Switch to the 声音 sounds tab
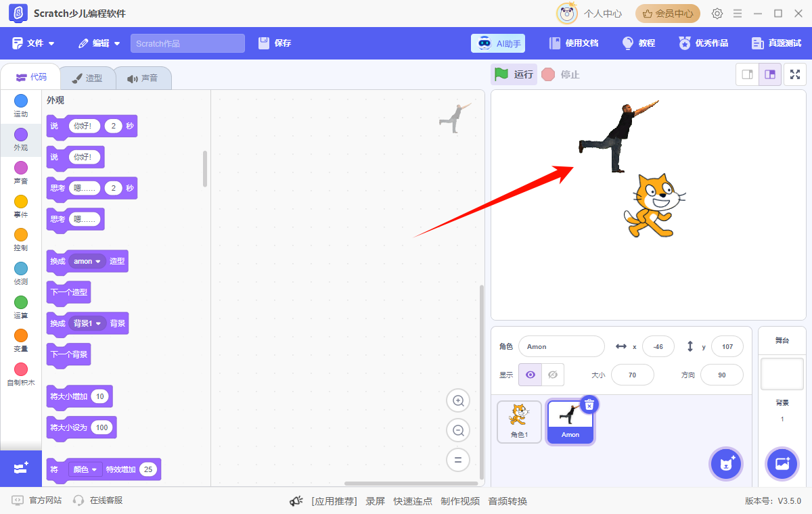The height and width of the screenshot is (514, 812). pos(142,78)
